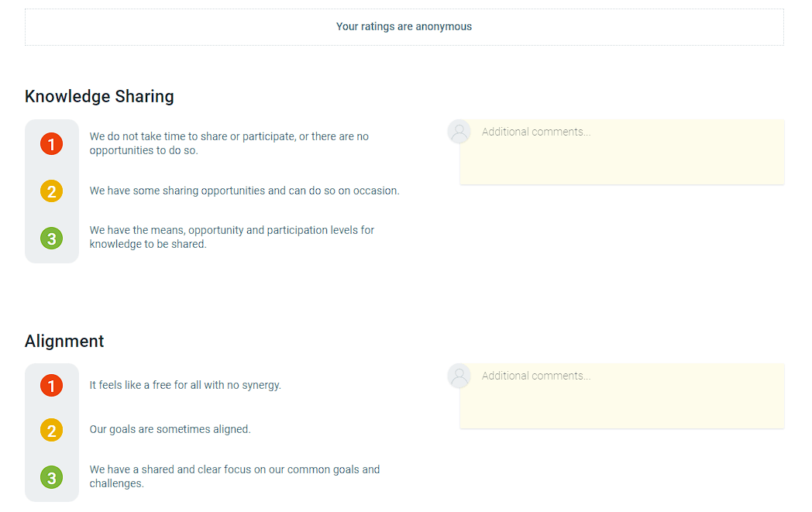Select red rating 1 under Alignment
The width and height of the screenshot is (812, 512).
click(x=52, y=386)
